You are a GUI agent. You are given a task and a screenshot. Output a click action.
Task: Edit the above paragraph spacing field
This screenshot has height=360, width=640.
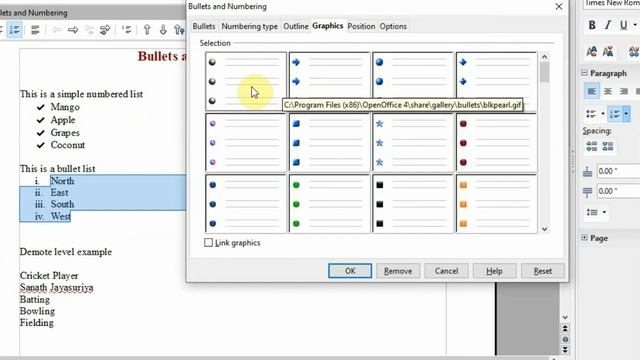pyautogui.click(x=618, y=171)
